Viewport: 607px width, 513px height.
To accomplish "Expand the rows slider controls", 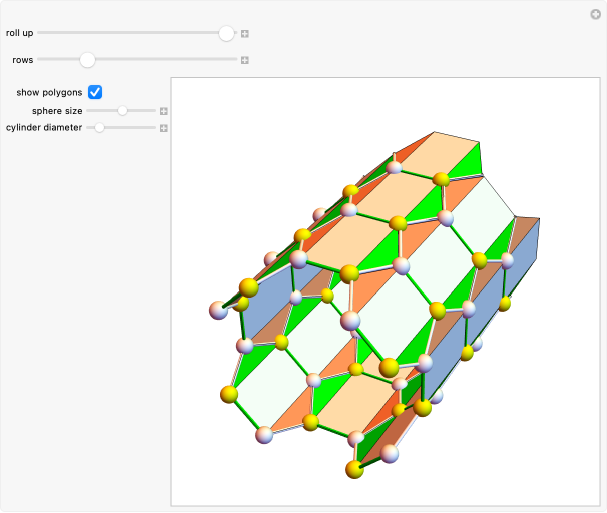I will point(244,60).
